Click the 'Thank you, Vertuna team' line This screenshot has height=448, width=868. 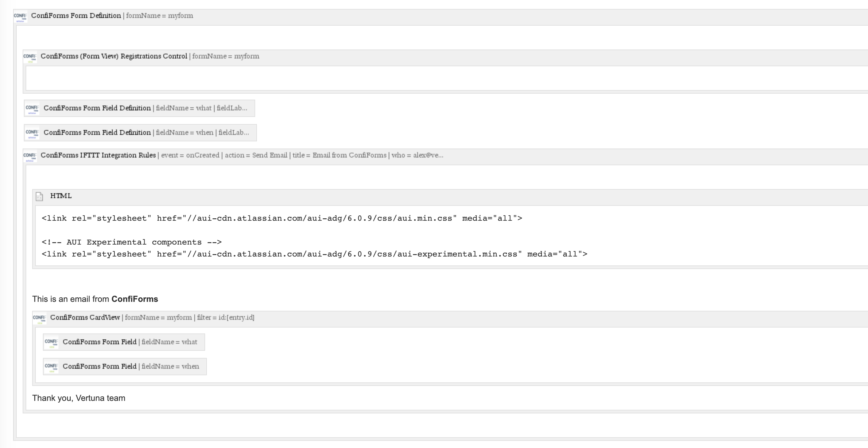79,398
